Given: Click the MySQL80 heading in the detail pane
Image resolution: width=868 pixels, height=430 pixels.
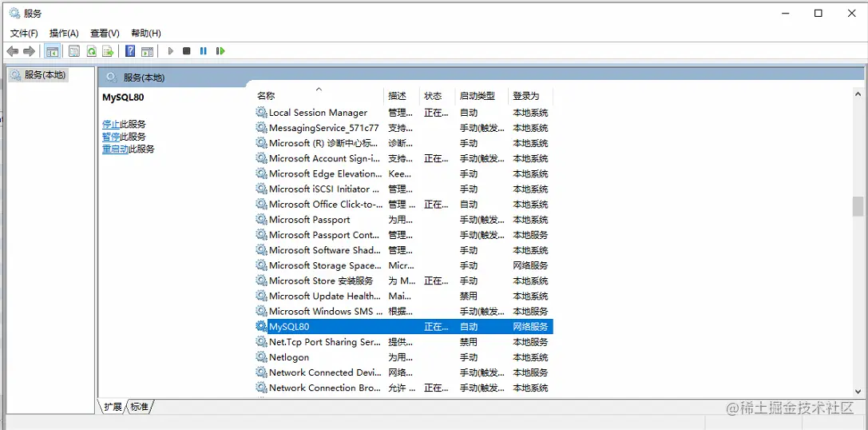Looking at the screenshot, I should (124, 98).
